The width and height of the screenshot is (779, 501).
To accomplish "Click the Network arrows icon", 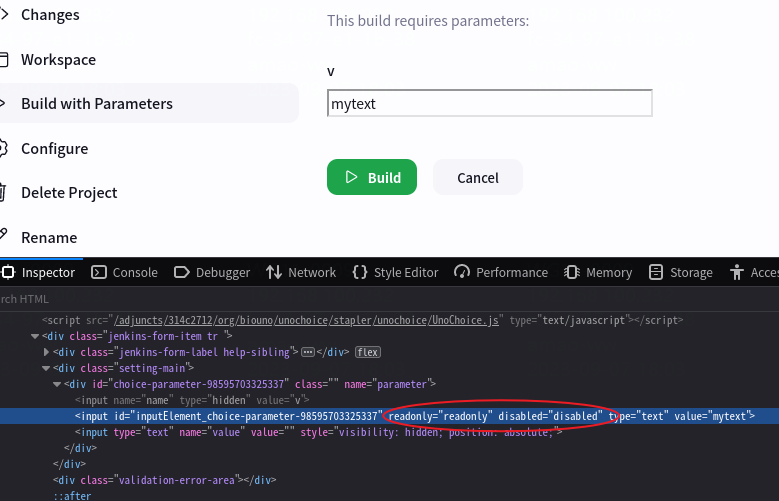I will tap(274, 272).
